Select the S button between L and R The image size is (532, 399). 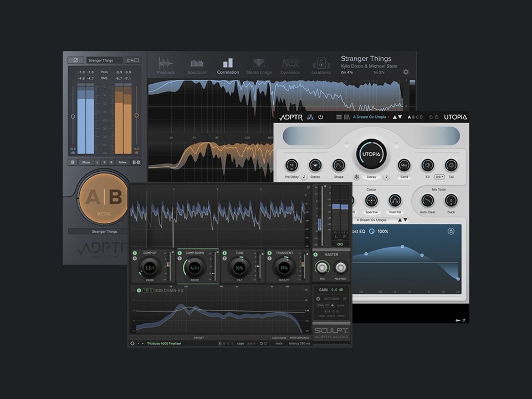click(105, 162)
